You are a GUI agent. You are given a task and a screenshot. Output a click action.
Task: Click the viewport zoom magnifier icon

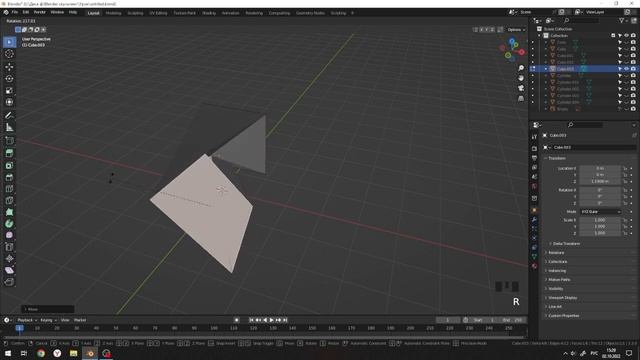(521, 68)
